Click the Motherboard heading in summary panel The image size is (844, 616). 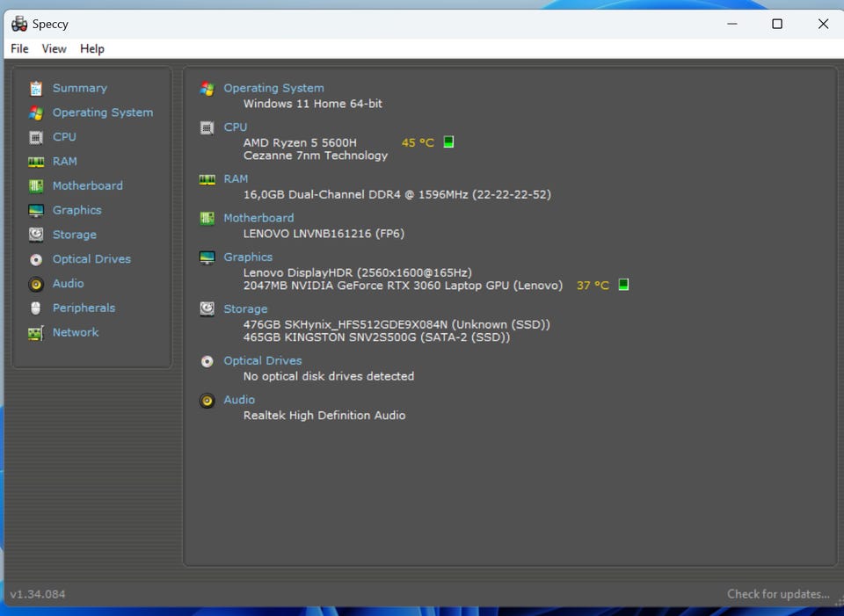click(x=258, y=218)
